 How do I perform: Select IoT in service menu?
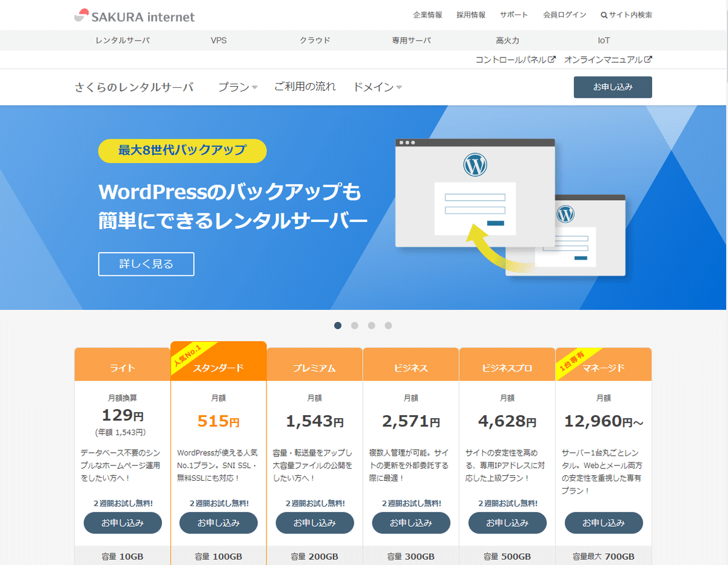click(604, 41)
